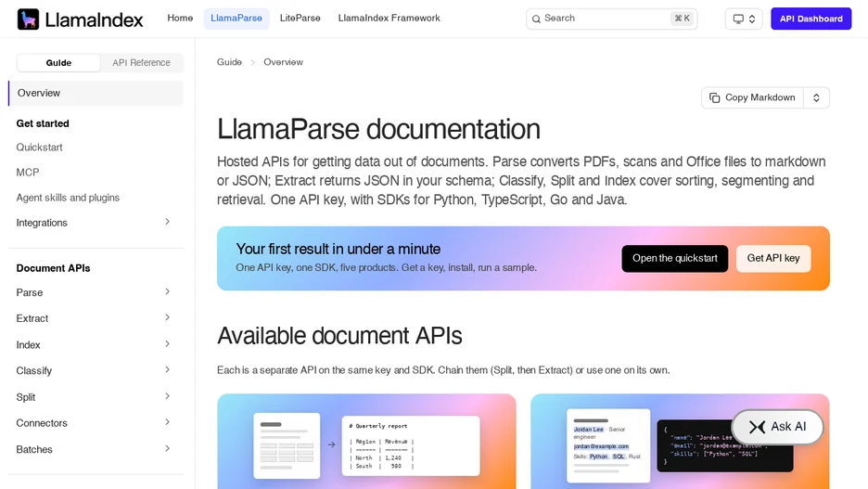Expand the Batches section chevron

(x=167, y=448)
